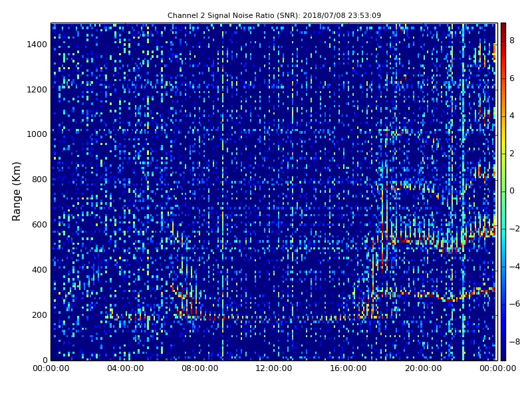
Task: Click the 1000 range tick label
Action: tap(37, 134)
